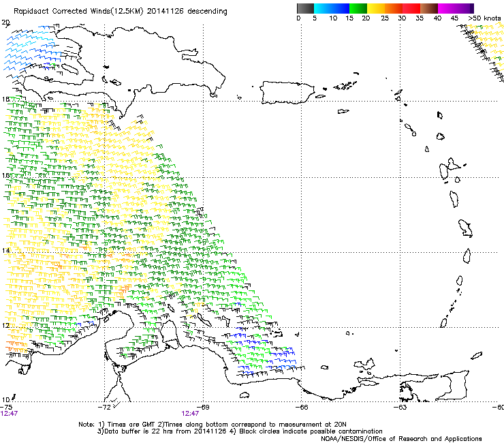Viewport: 504px width, 443px height.
Task: Click the word 'descending' in the title
Action: click(207, 12)
